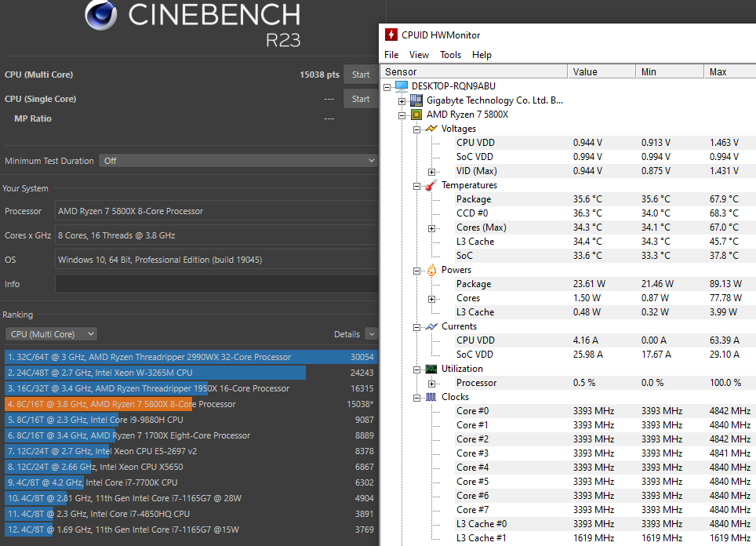Viewport: 756px width, 546px height.
Task: Click the Currents wave icon
Action: point(431,326)
